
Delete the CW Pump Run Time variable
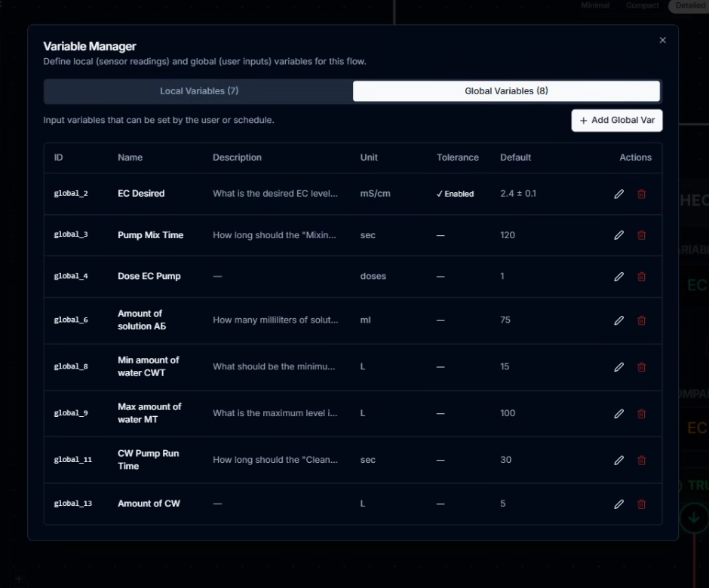[641, 460]
